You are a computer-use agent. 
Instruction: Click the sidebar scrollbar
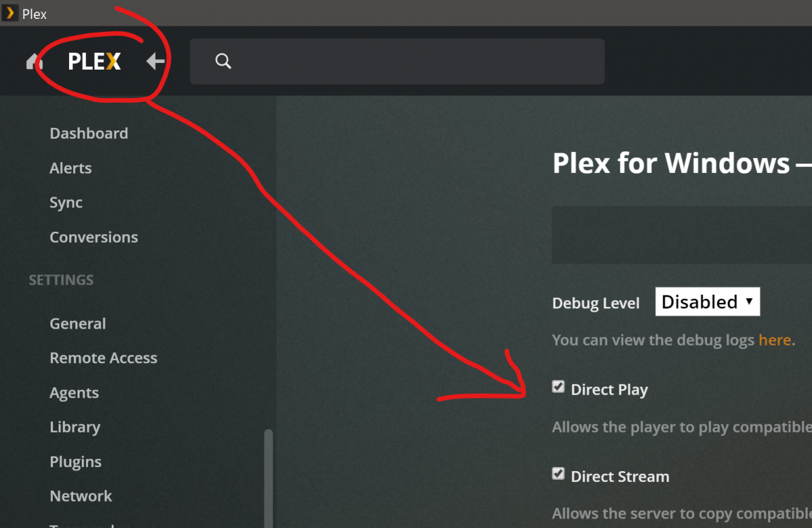(x=269, y=473)
